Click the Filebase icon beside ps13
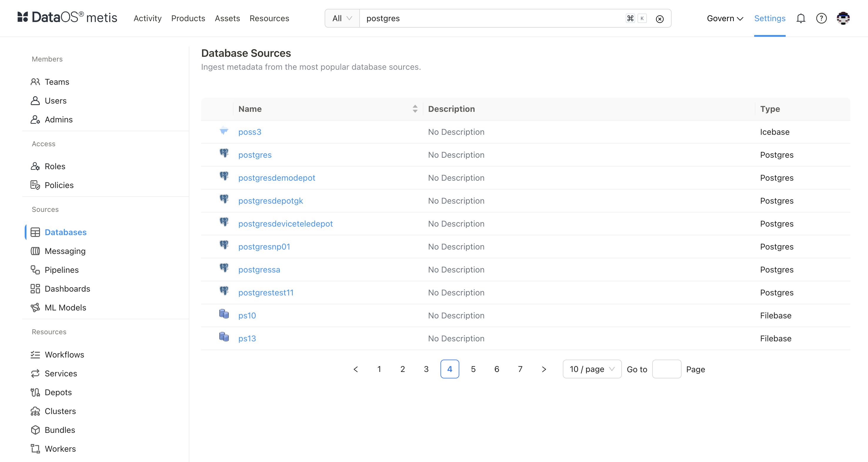 point(224,337)
